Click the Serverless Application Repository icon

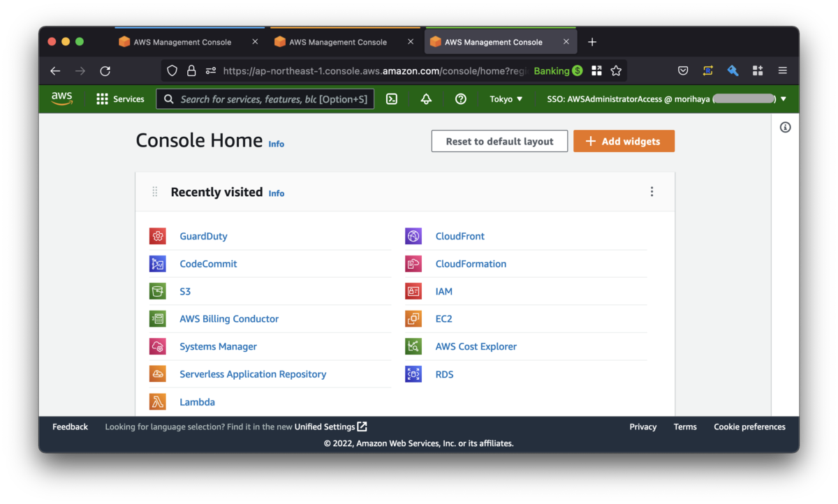tap(158, 374)
